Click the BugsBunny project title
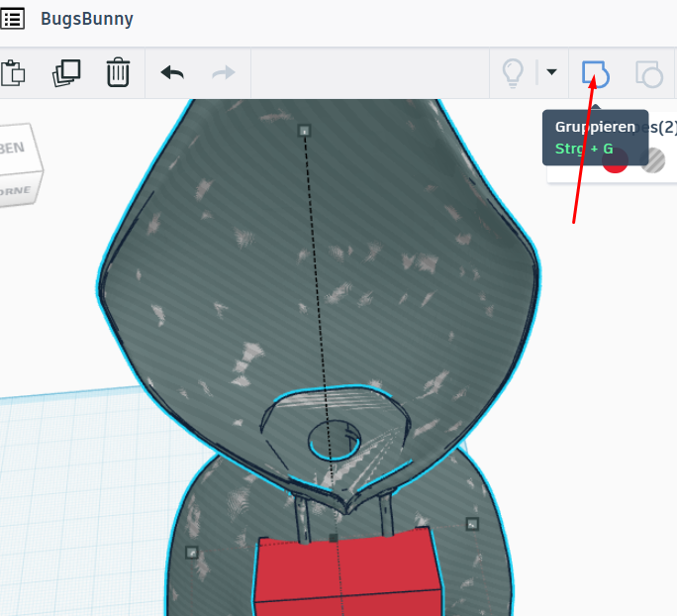The height and width of the screenshot is (616, 677). [87, 19]
